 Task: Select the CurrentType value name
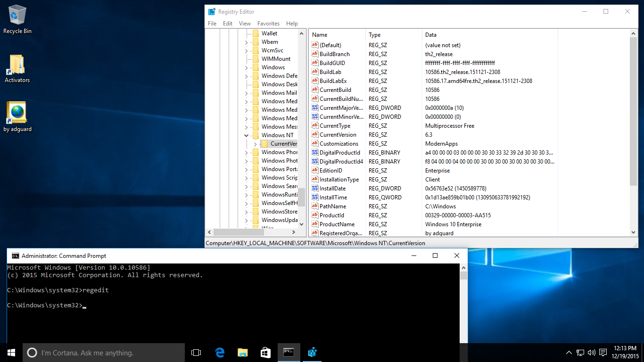[335, 126]
